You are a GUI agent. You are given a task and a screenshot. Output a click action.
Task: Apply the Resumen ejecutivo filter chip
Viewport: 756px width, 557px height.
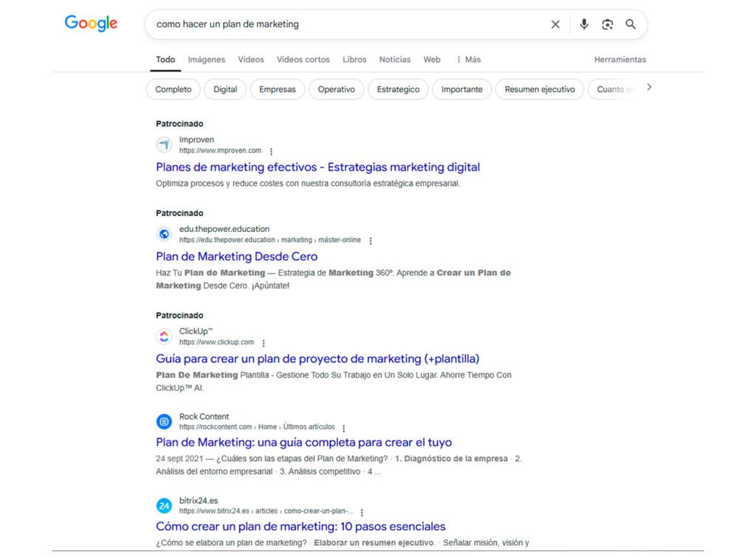(x=540, y=89)
